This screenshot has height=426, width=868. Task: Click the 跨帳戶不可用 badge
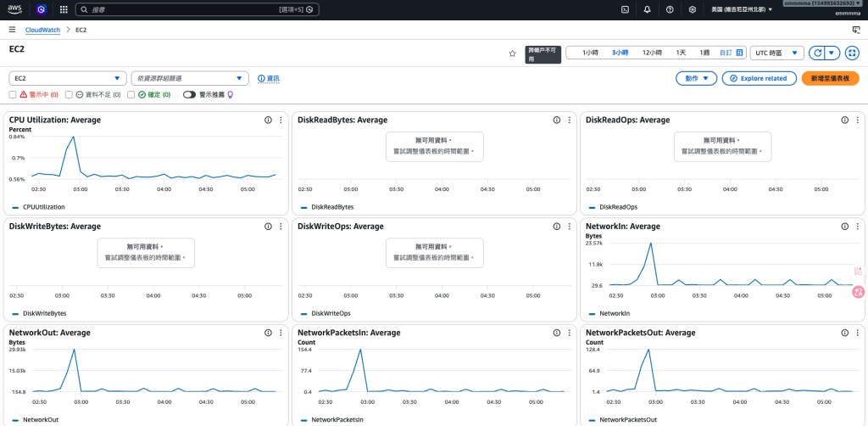(543, 55)
